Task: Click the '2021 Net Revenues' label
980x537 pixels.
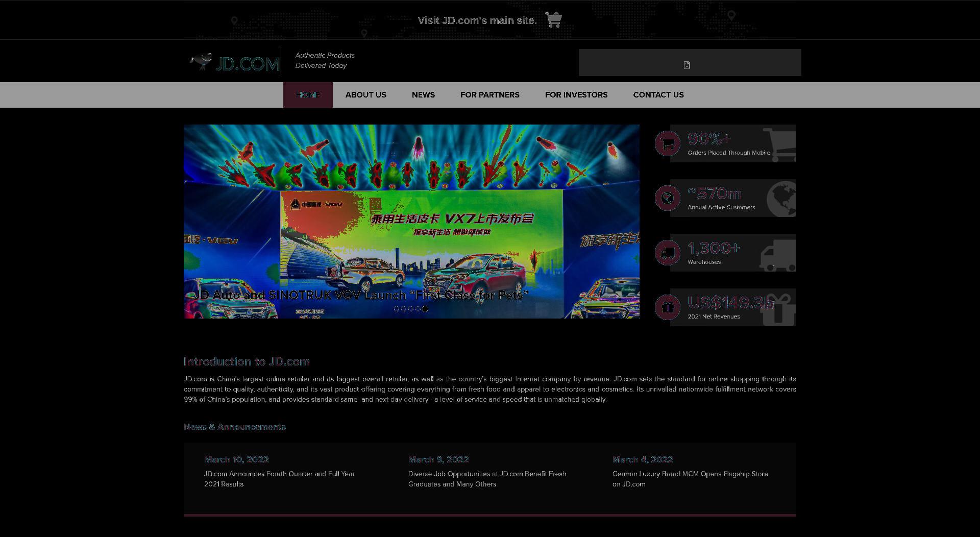Action: pyautogui.click(x=714, y=316)
